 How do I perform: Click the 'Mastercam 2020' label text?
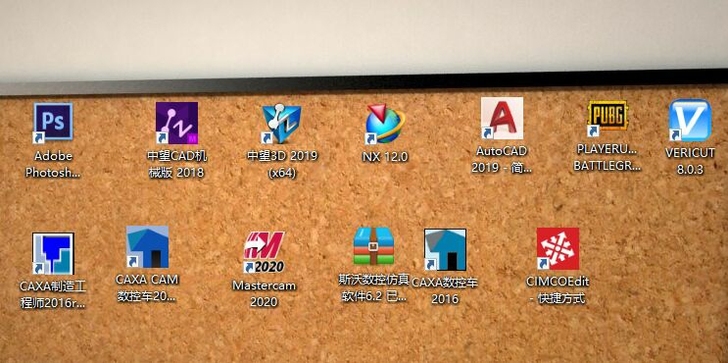click(264, 293)
